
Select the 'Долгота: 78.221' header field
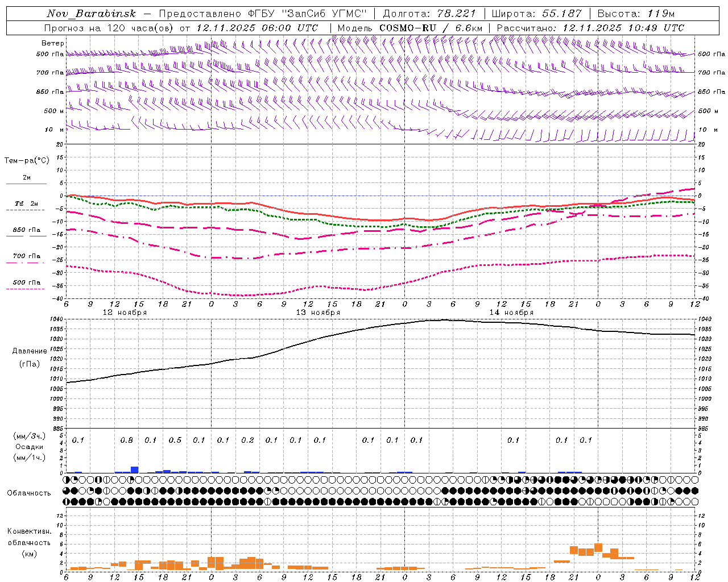[x=429, y=14]
